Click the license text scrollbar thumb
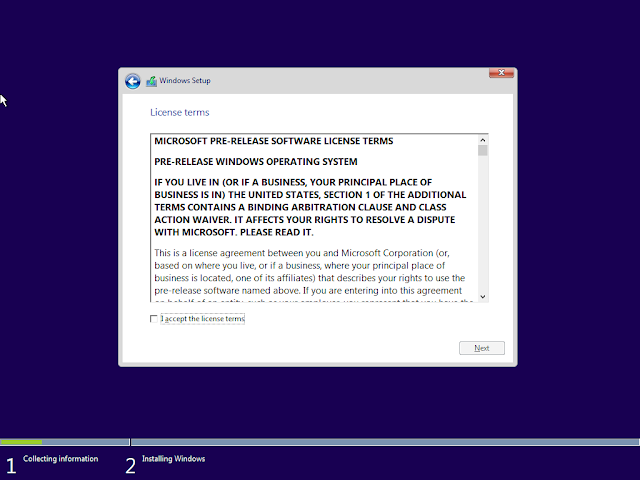640x480 pixels. [483, 151]
